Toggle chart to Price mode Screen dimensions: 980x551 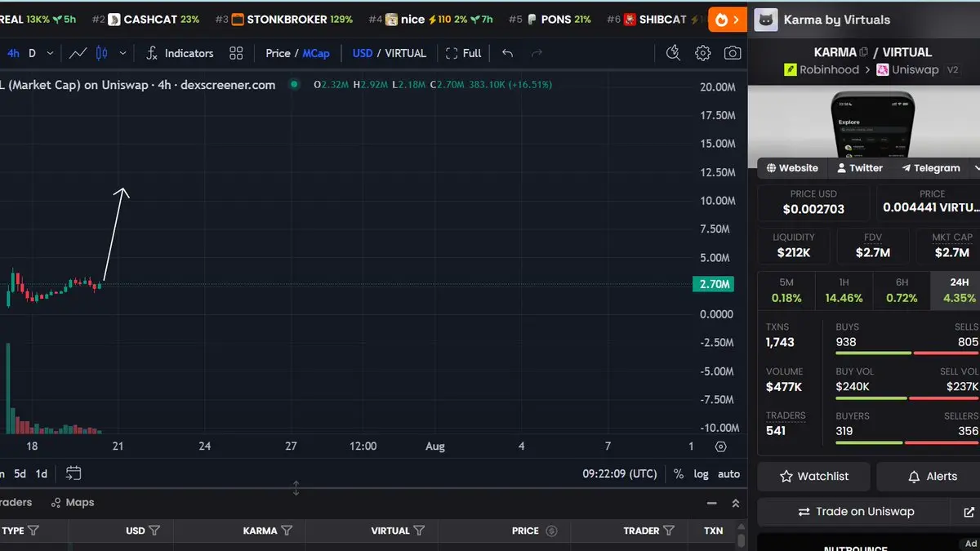point(278,53)
